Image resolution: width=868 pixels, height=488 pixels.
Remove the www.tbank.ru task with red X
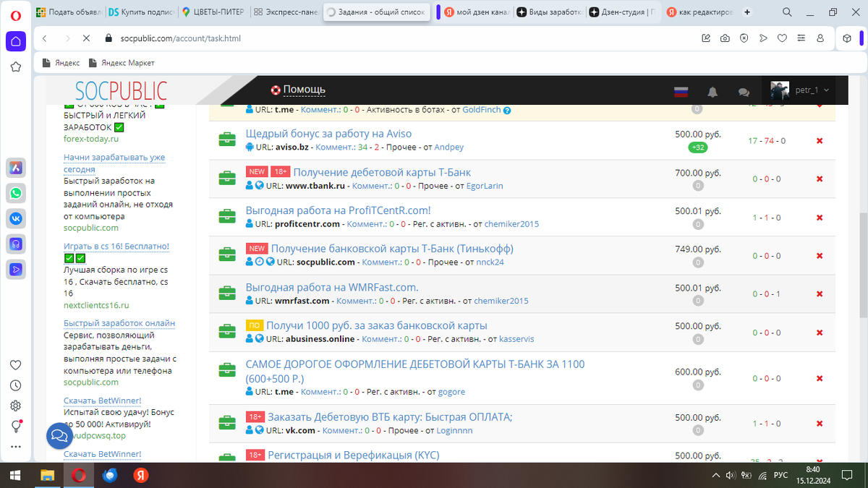[820, 179]
